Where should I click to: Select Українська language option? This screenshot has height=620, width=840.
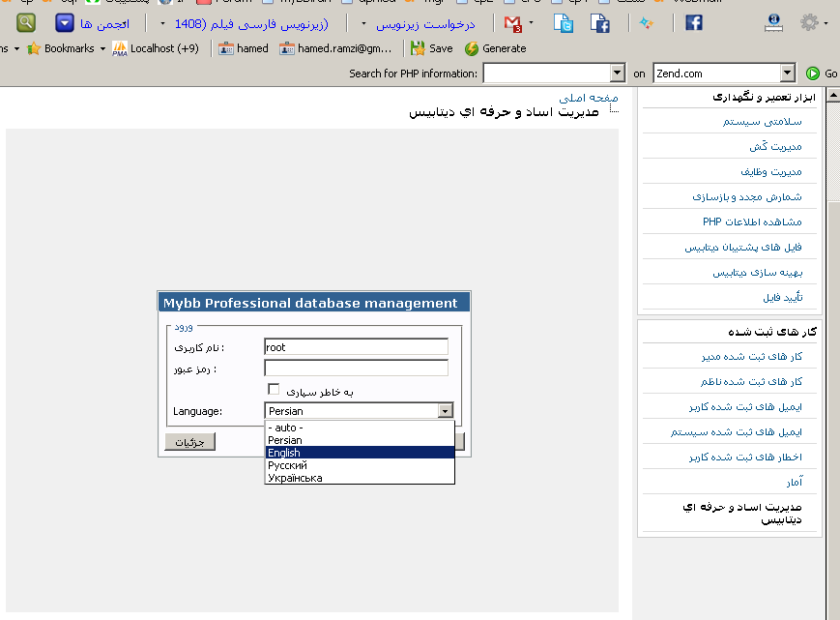pyautogui.click(x=295, y=478)
